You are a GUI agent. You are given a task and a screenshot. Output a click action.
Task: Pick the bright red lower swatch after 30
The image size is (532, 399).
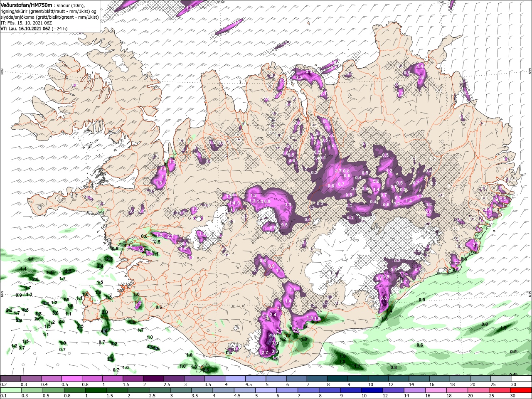pos(521,390)
